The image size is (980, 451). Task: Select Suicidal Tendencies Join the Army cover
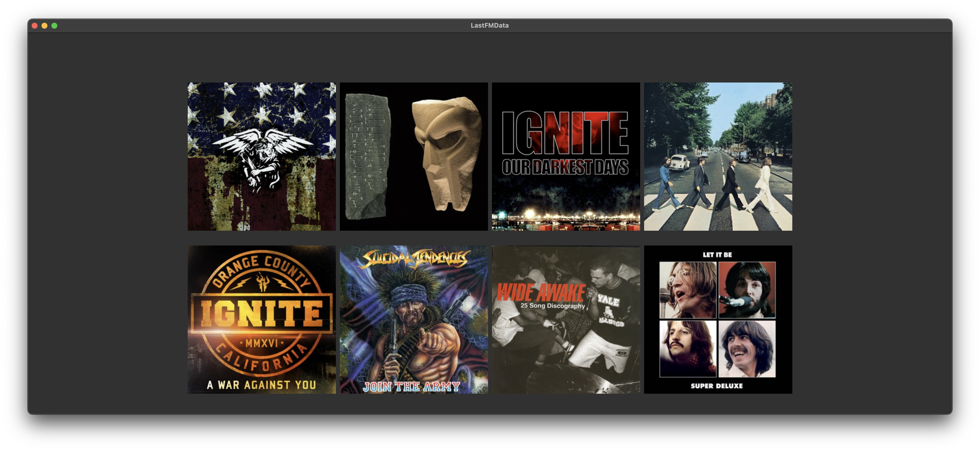(413, 319)
